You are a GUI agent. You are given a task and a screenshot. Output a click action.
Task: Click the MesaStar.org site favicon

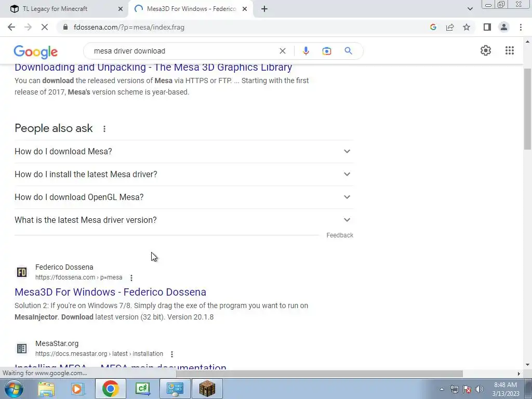pyautogui.click(x=22, y=349)
